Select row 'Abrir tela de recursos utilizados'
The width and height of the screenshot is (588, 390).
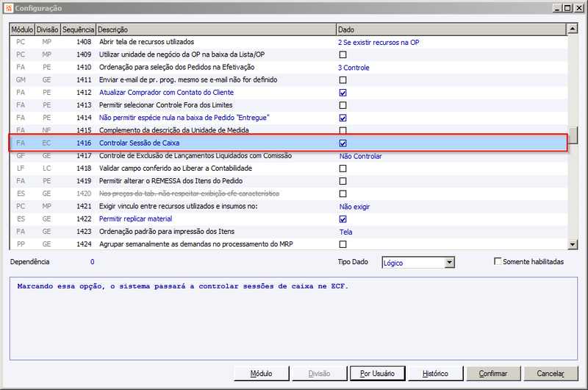[288, 42]
